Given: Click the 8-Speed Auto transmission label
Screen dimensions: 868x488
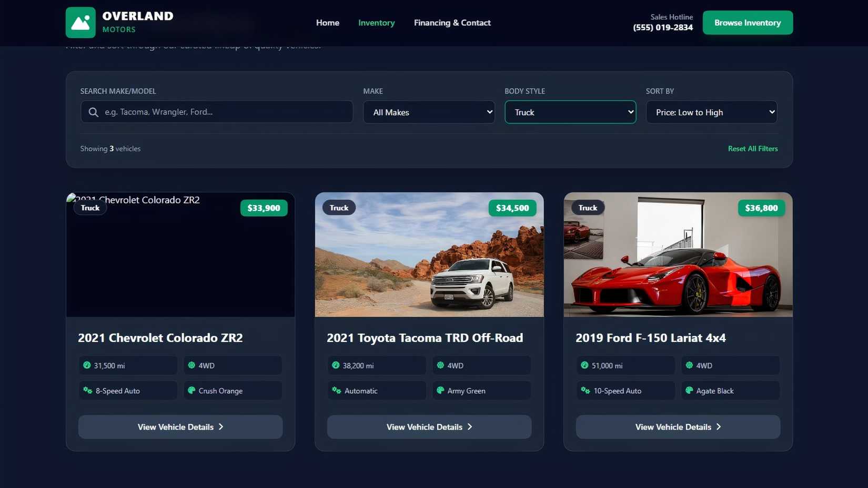Looking at the screenshot, I should point(118,391).
